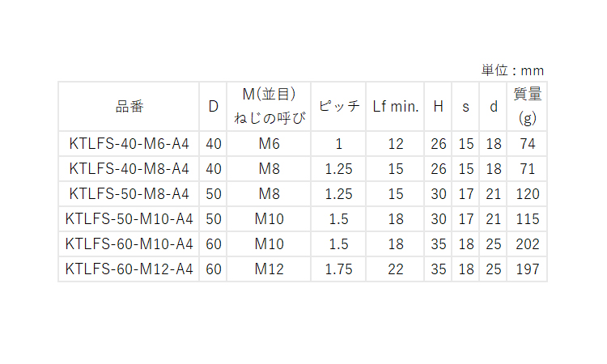
Task: Select the mass value 74
Action: point(528,144)
